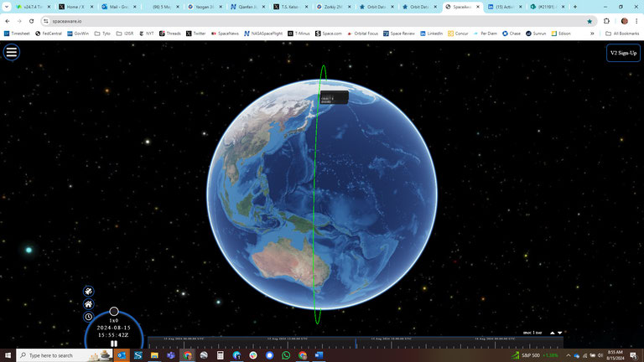Screen dimensions: 644x362
Task: Click the time speed dial knob
Action: pos(114,312)
